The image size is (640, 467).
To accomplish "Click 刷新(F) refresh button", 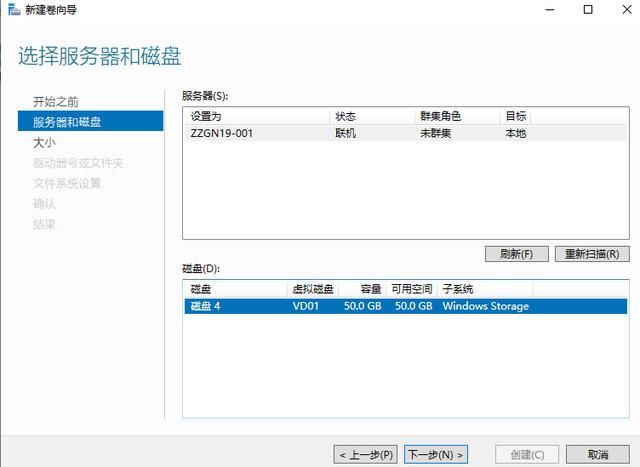I will pyautogui.click(x=516, y=254).
